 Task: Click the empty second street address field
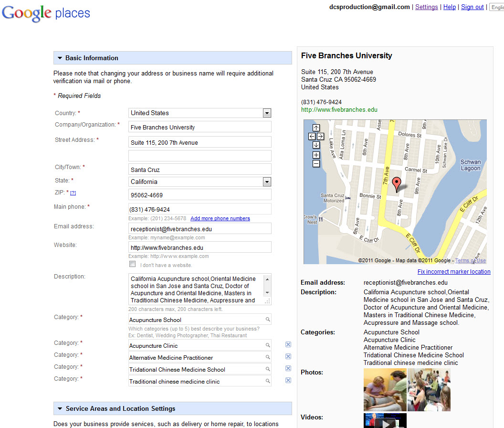pyautogui.click(x=200, y=156)
